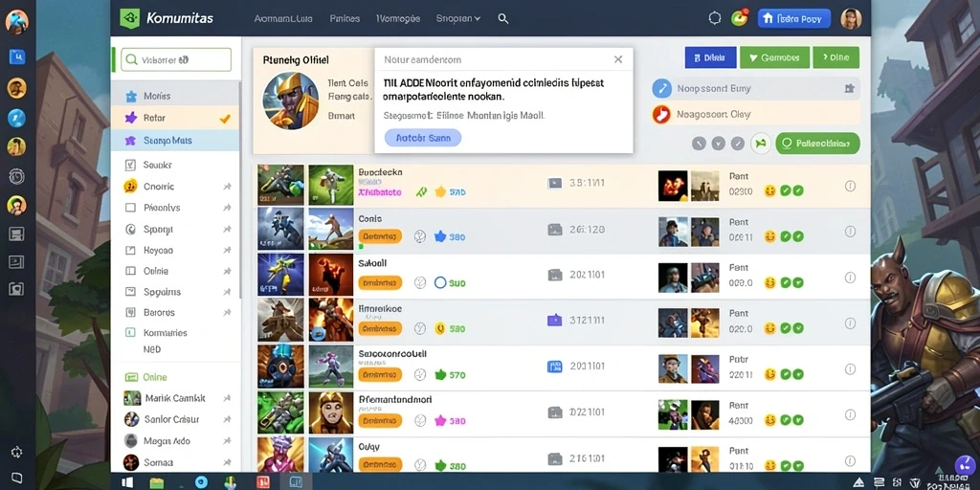Viewport: 980px width, 490px height.
Task: Click the sidebar search input field
Action: [x=176, y=60]
